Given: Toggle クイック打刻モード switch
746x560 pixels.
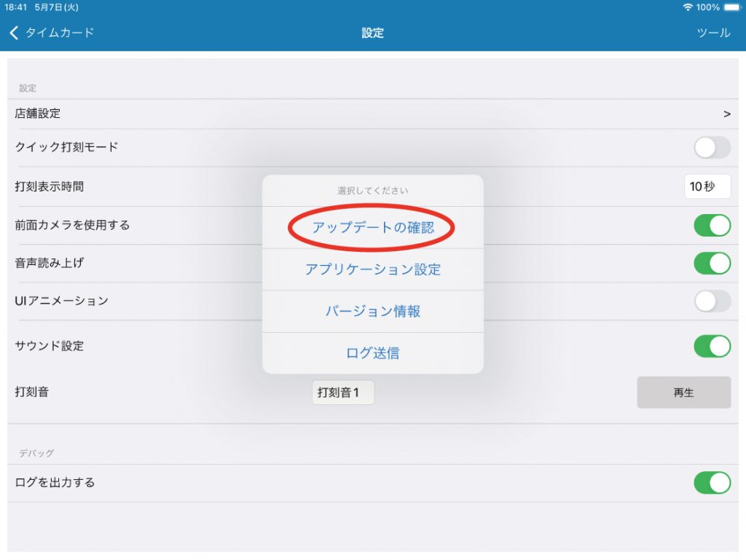Looking at the screenshot, I should coord(712,147).
